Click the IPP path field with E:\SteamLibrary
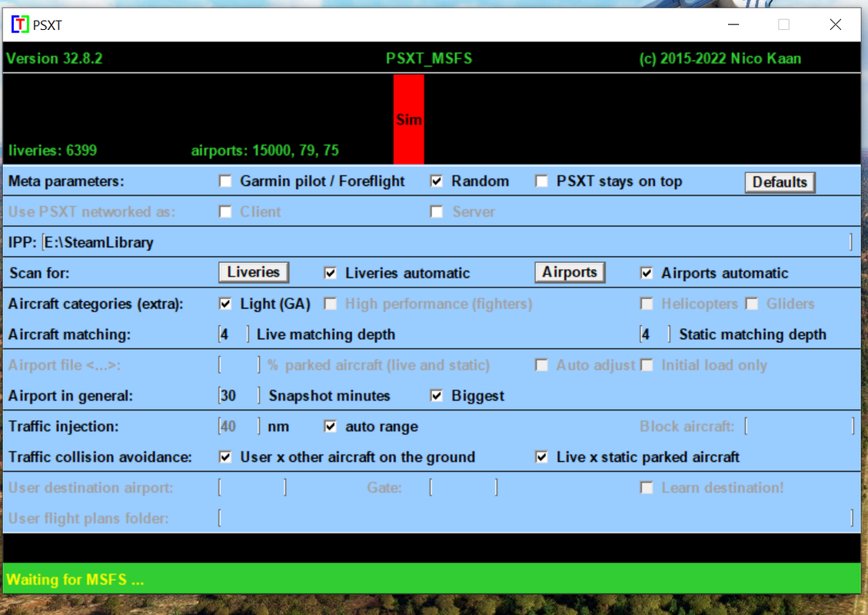Viewport: 868px width, 615px height. pyautogui.click(x=447, y=242)
